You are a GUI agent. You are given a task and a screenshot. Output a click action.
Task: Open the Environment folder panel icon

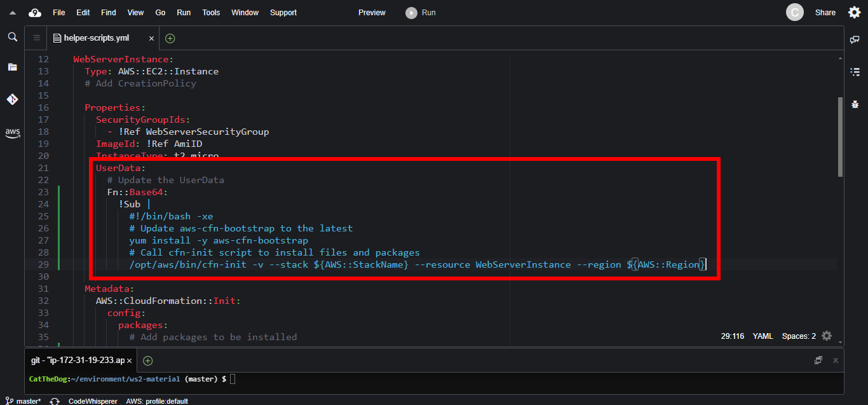[x=12, y=67]
